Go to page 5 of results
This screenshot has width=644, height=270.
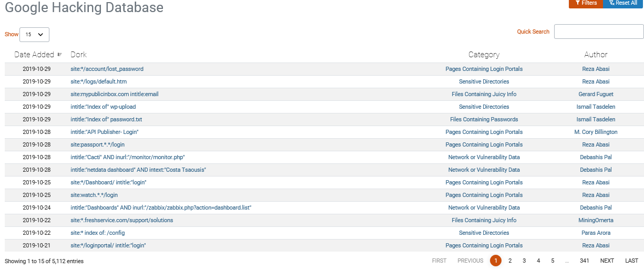click(553, 261)
